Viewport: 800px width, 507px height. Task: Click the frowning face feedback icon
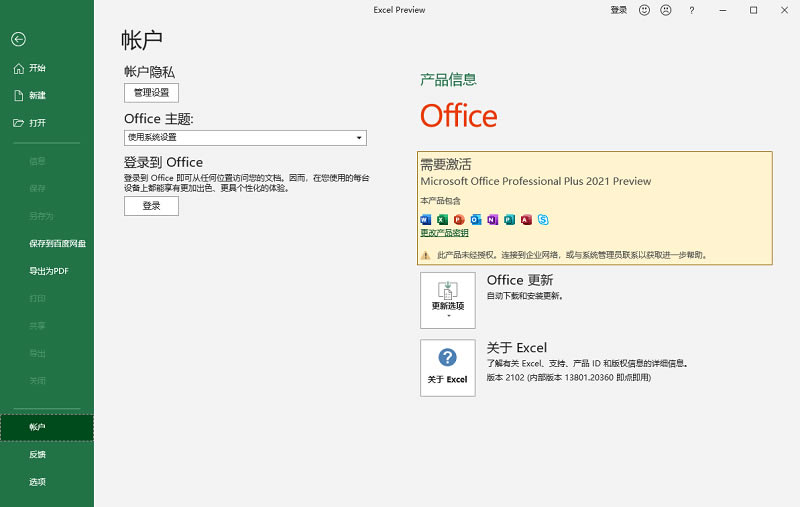[666, 10]
